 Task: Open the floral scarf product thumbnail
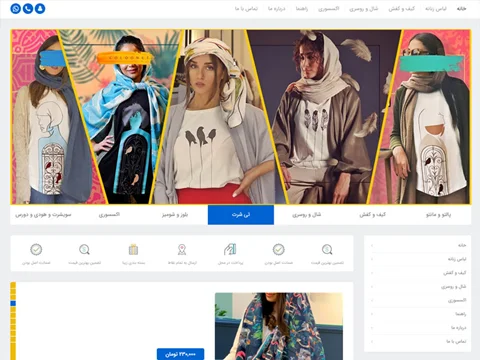pyautogui.click(x=279, y=326)
